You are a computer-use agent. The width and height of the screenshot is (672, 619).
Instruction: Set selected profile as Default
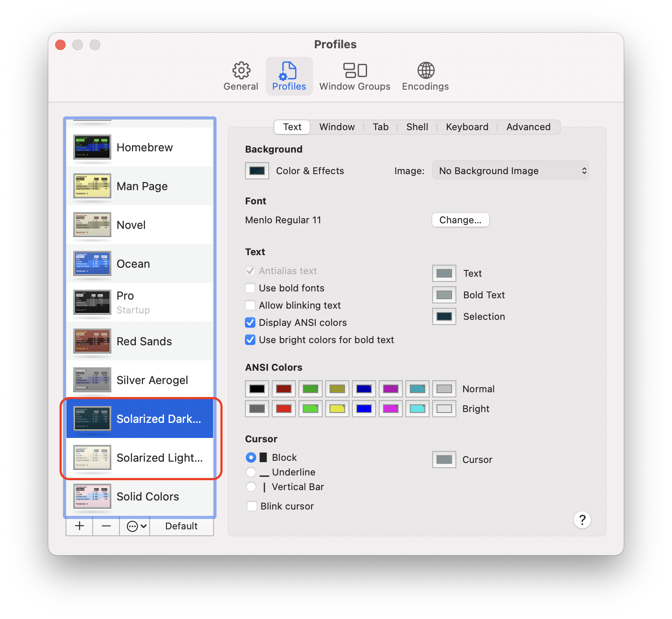point(181,526)
